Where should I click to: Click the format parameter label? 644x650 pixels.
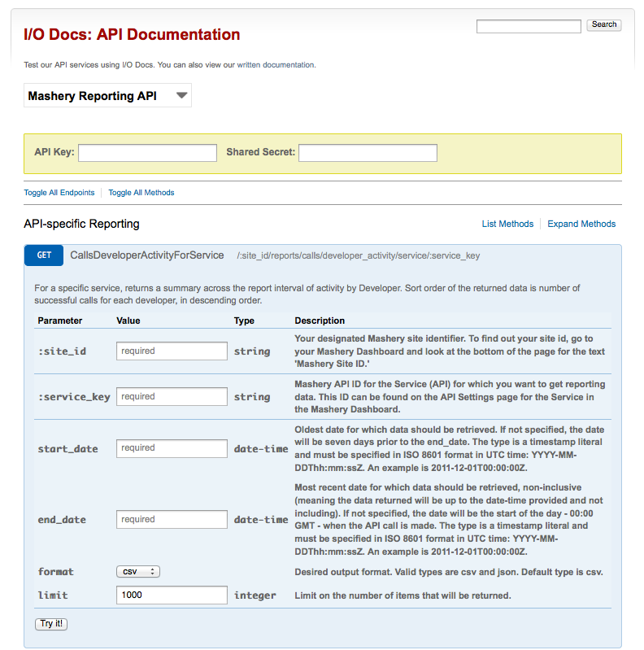[x=56, y=572]
